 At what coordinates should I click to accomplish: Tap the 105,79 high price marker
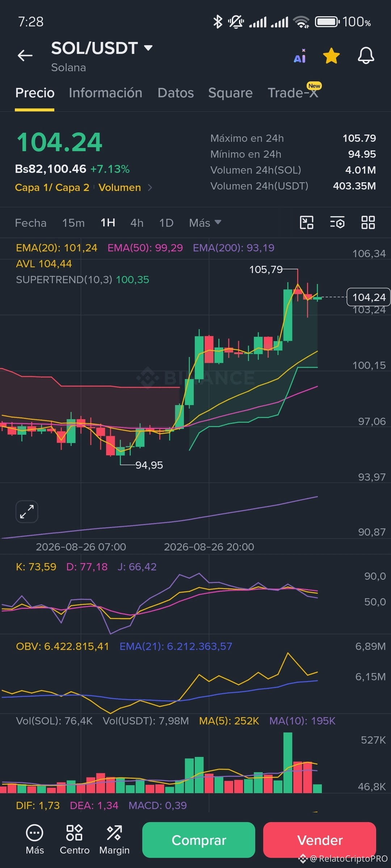tap(266, 269)
